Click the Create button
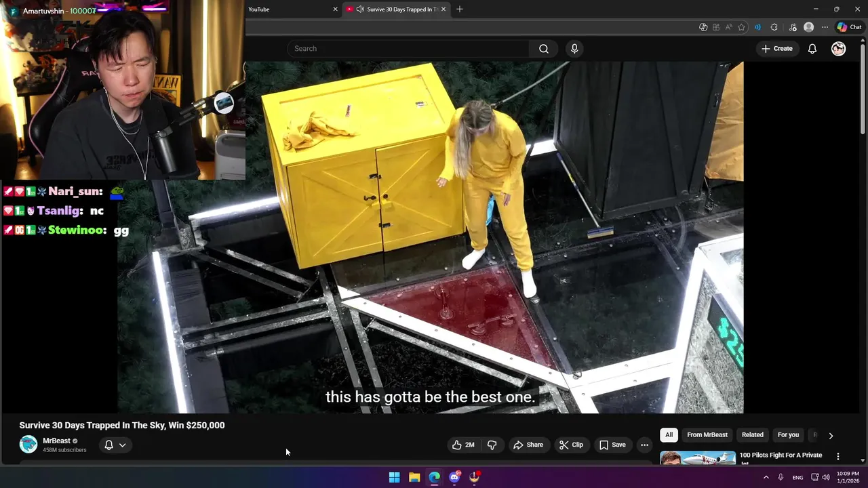Screen dimensions: 868x488 click(776, 49)
